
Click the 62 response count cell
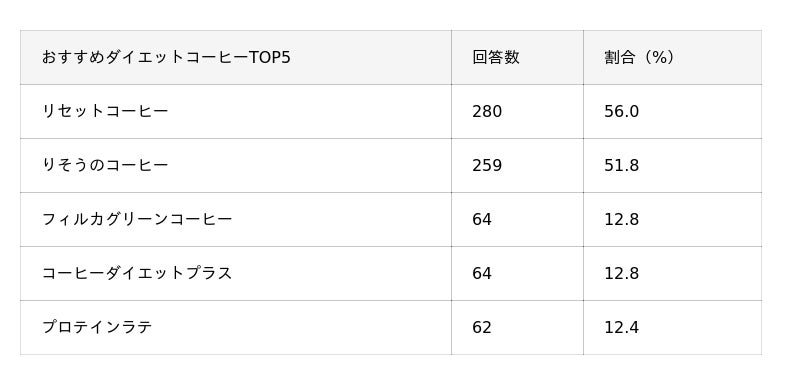[x=517, y=327]
